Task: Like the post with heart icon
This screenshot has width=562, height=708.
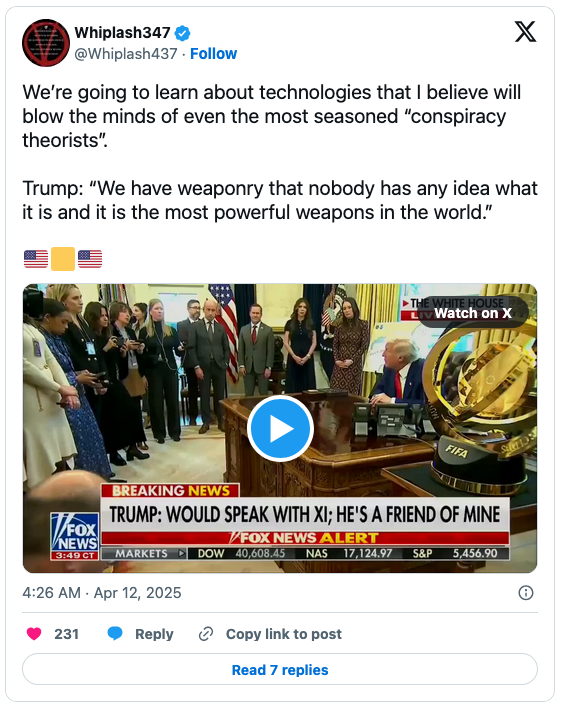Action: 34,633
